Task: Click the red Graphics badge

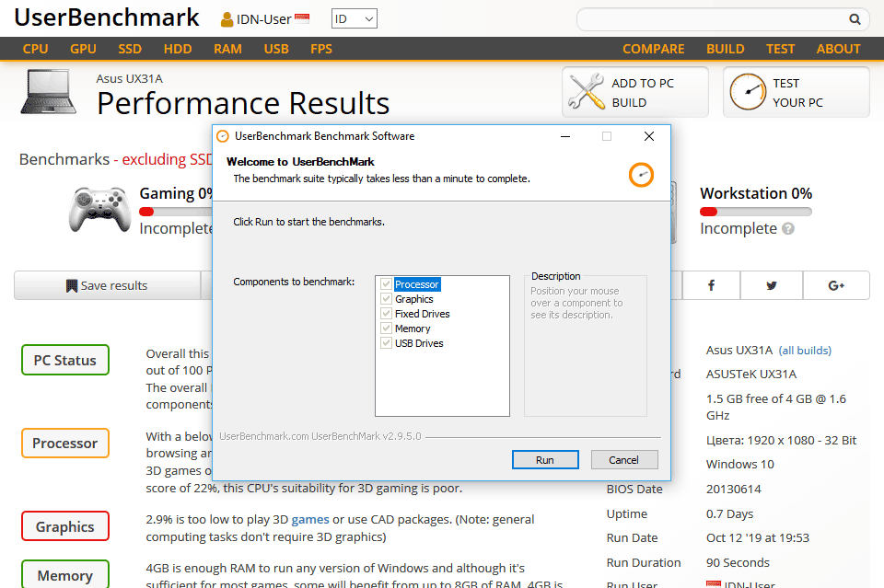Action: 64,526
